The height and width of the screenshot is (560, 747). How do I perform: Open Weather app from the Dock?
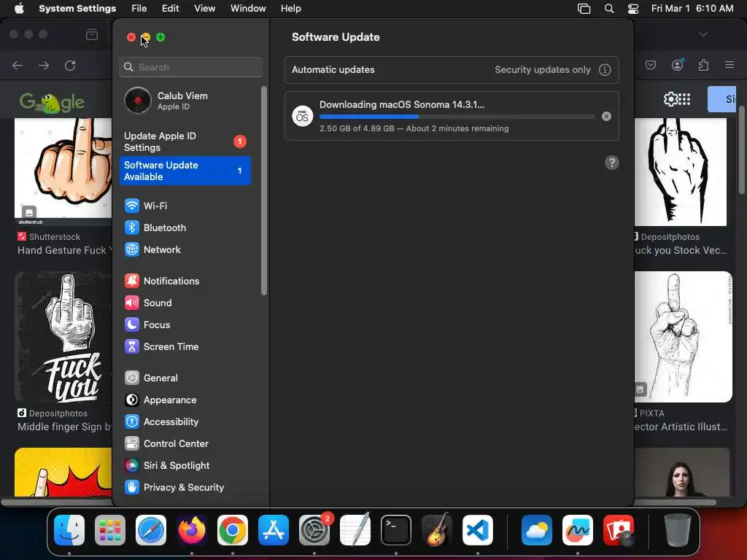pos(536,530)
